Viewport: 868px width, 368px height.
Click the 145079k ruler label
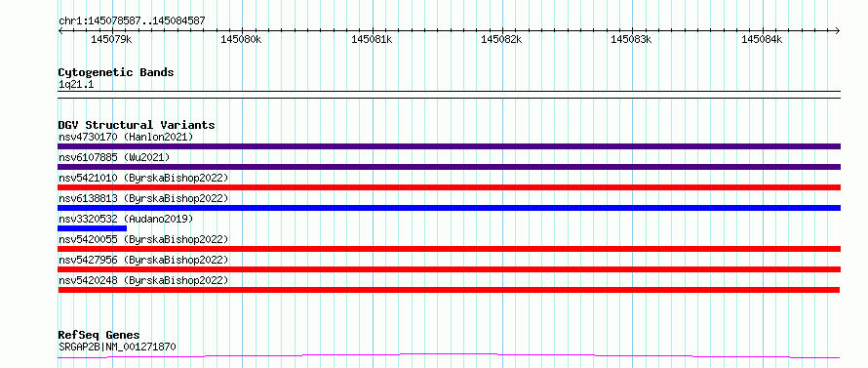pos(112,39)
